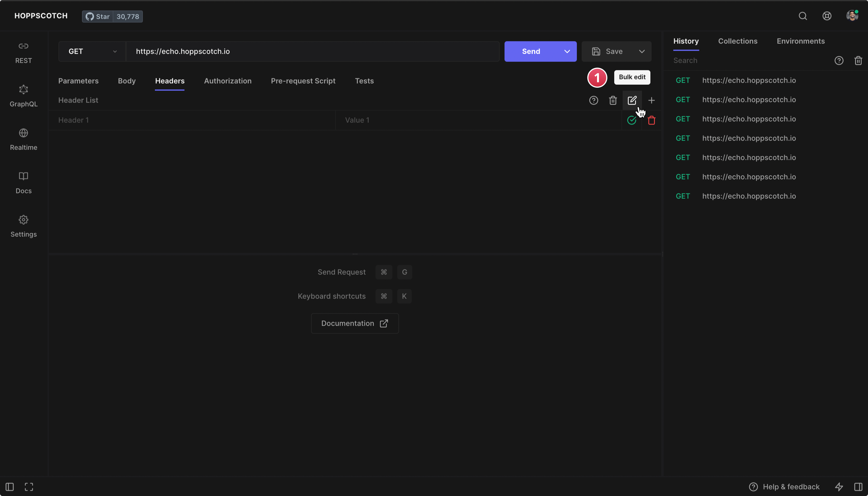Click the support lifebuoy icon in the top bar
The image size is (868, 496).
tap(827, 16)
